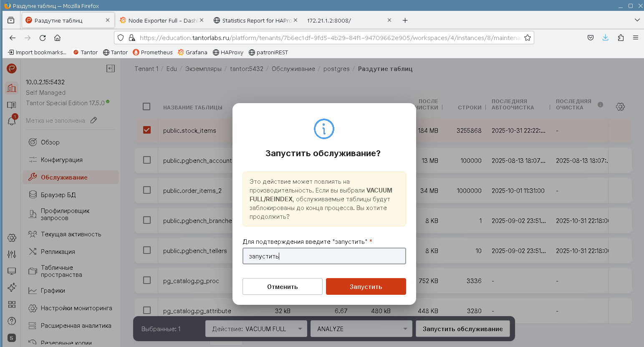644x347 pixels.
Task: Tick the public.order_items_2 checkbox
Action: [x=147, y=190]
